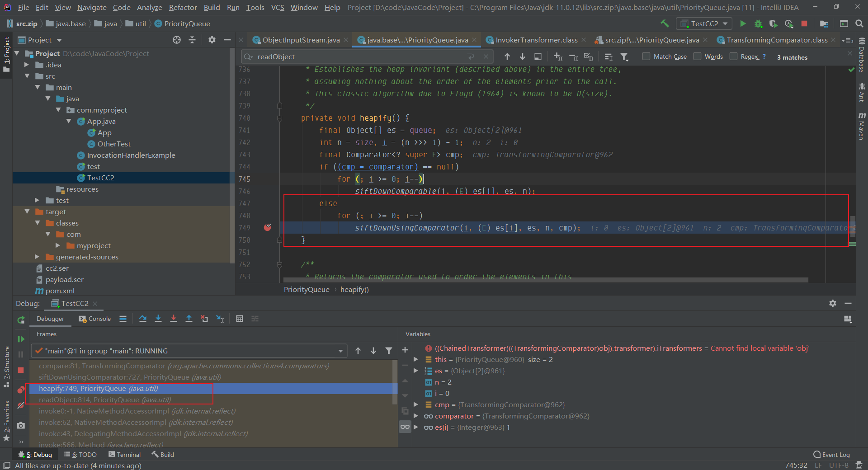This screenshot has height=470, width=868.
Task: Enable the Words search checkbox
Action: click(697, 56)
